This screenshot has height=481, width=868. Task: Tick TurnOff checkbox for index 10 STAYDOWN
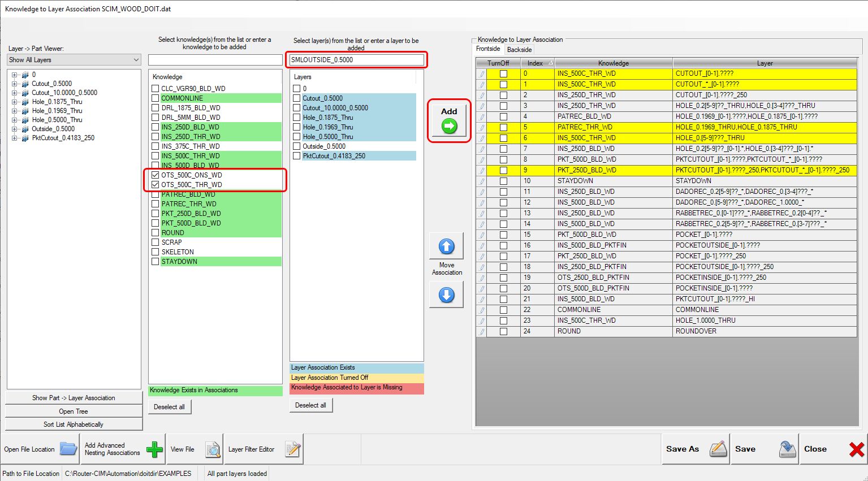point(503,181)
